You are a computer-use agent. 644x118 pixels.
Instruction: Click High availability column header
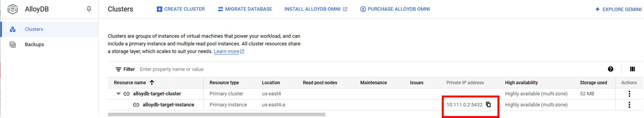(521, 83)
